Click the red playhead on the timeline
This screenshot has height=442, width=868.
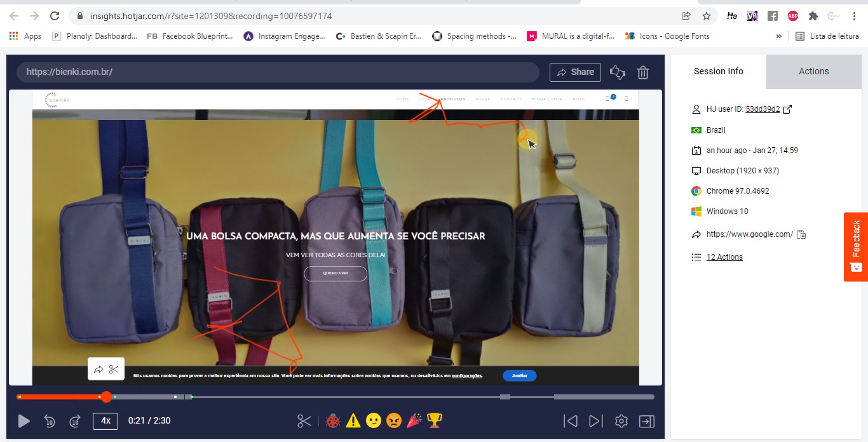click(107, 397)
